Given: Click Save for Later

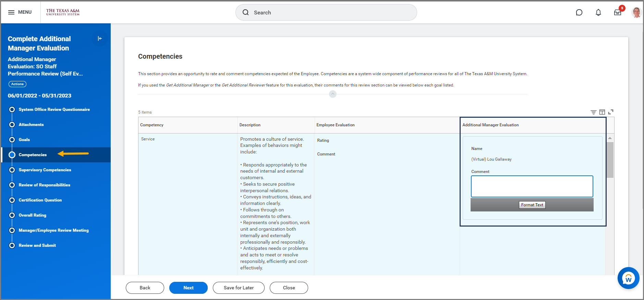Looking at the screenshot, I should (239, 288).
